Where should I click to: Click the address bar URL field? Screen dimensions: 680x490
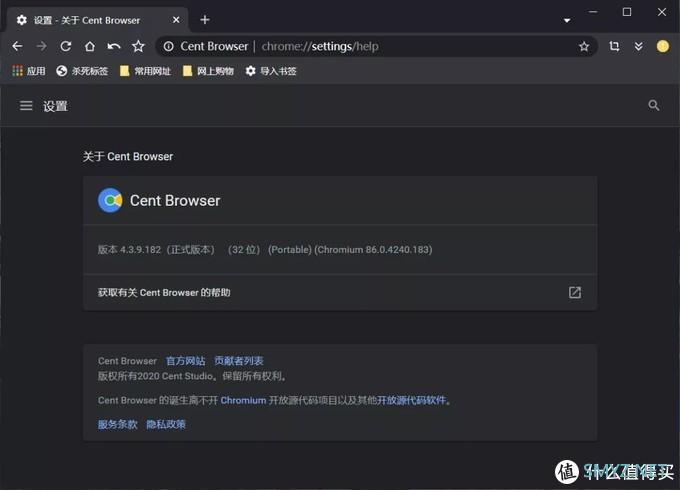click(376, 46)
